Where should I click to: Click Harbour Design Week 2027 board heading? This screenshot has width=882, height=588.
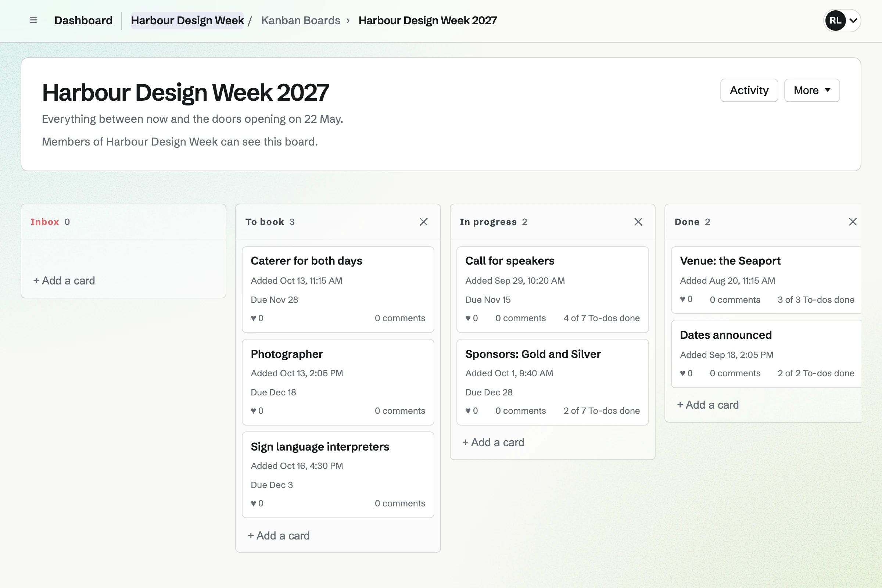185,93
